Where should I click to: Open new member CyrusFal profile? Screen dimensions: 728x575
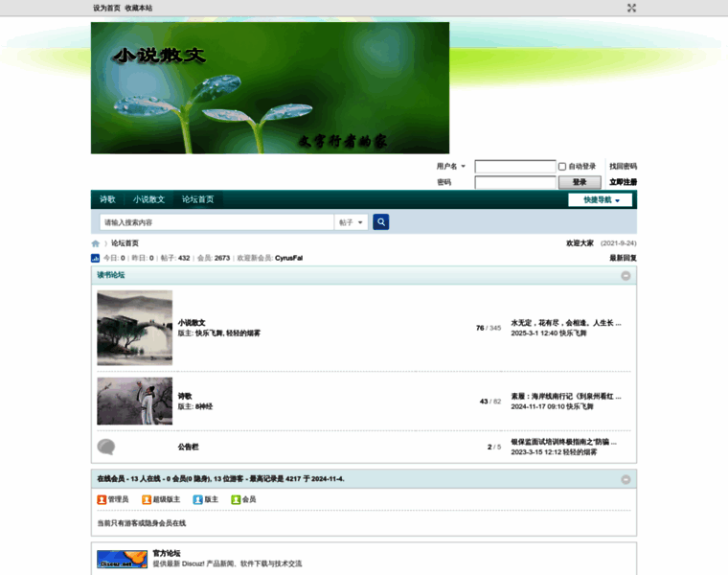288,258
